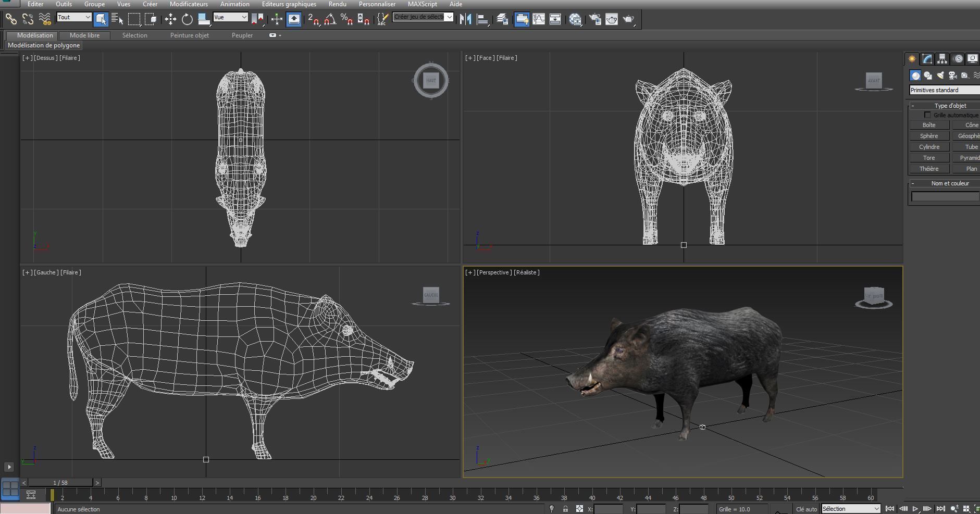The height and width of the screenshot is (514, 980).
Task: Select the Cameras category icon
Action: click(953, 76)
